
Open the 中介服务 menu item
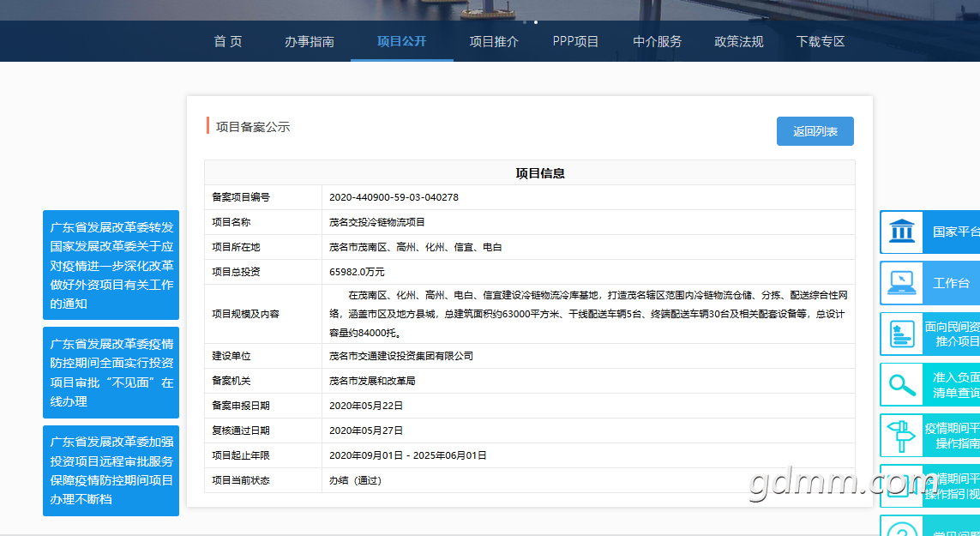pyautogui.click(x=657, y=41)
